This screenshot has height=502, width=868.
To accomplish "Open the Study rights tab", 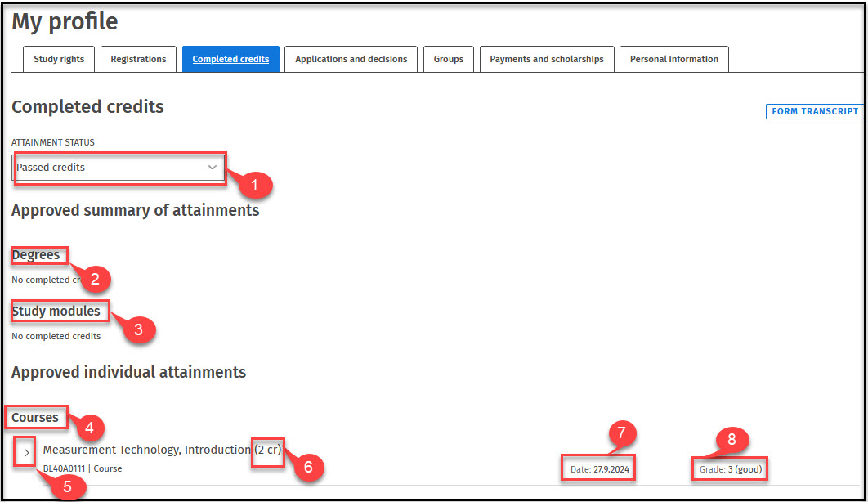I will pos(59,59).
